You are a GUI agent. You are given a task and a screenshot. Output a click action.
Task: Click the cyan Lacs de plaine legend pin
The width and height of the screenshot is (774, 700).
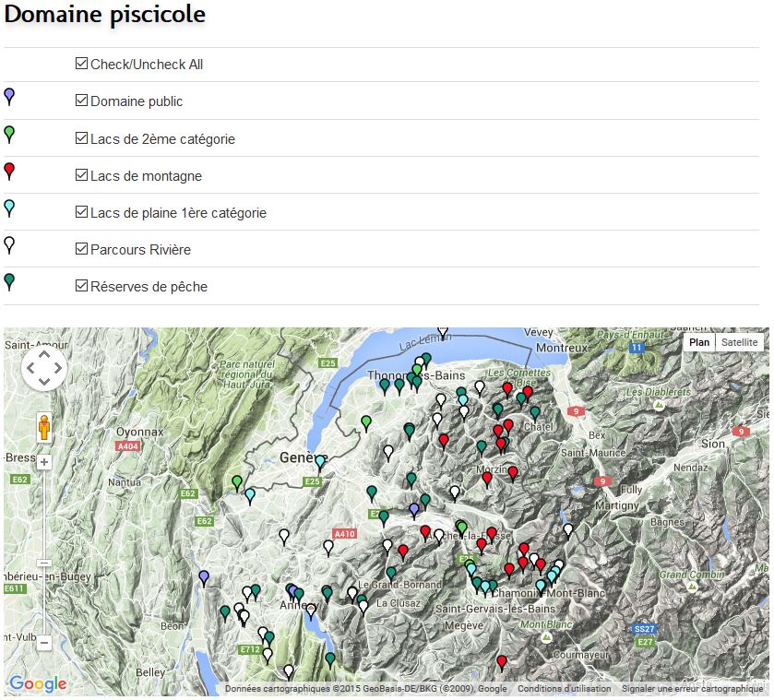pyautogui.click(x=9, y=208)
